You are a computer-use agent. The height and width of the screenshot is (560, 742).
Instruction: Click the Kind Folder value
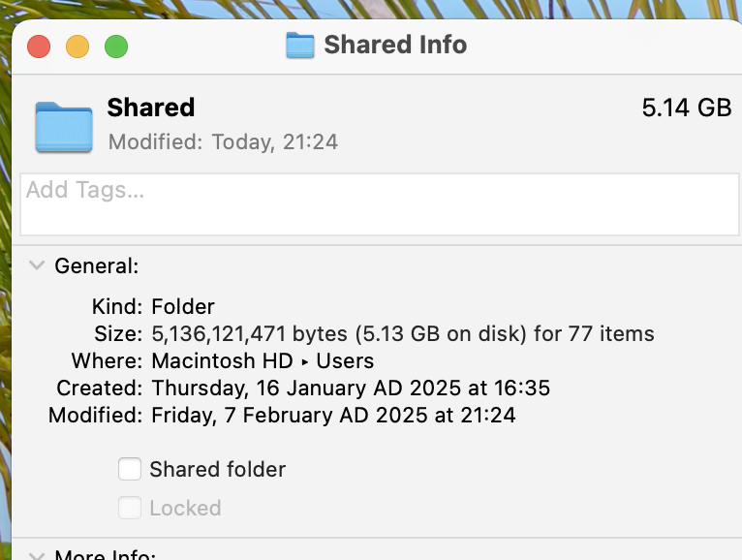click(183, 307)
